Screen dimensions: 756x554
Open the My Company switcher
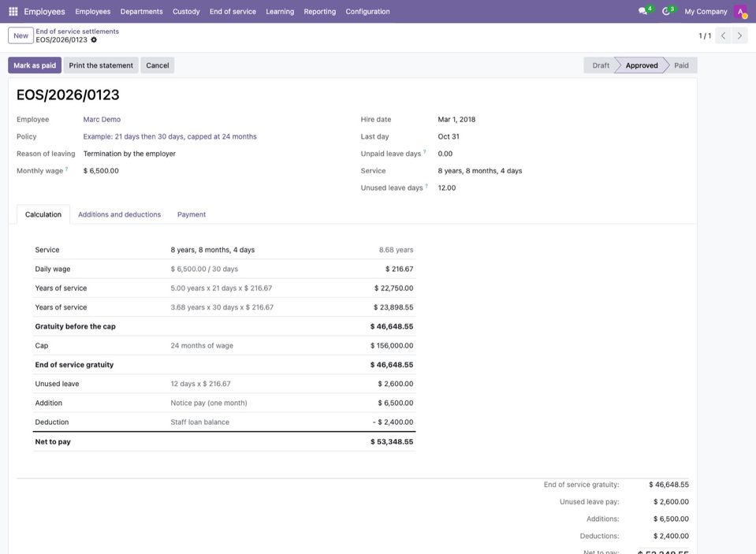tap(706, 12)
